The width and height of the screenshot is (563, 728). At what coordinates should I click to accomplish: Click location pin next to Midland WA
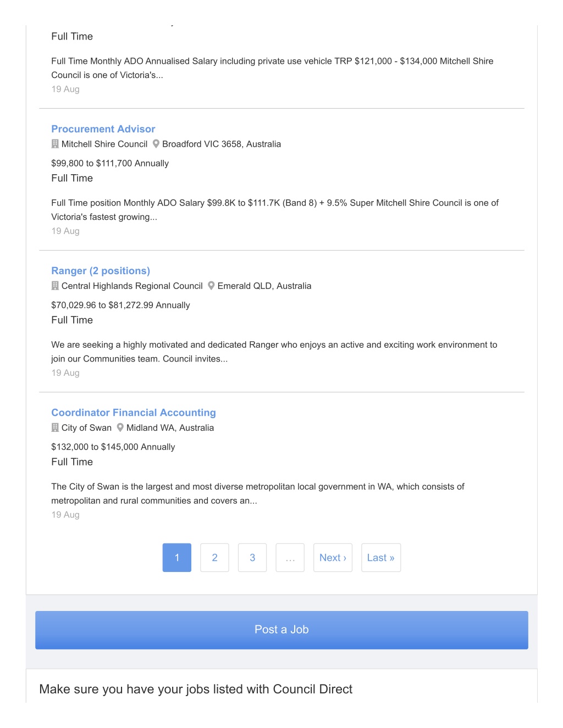(120, 427)
